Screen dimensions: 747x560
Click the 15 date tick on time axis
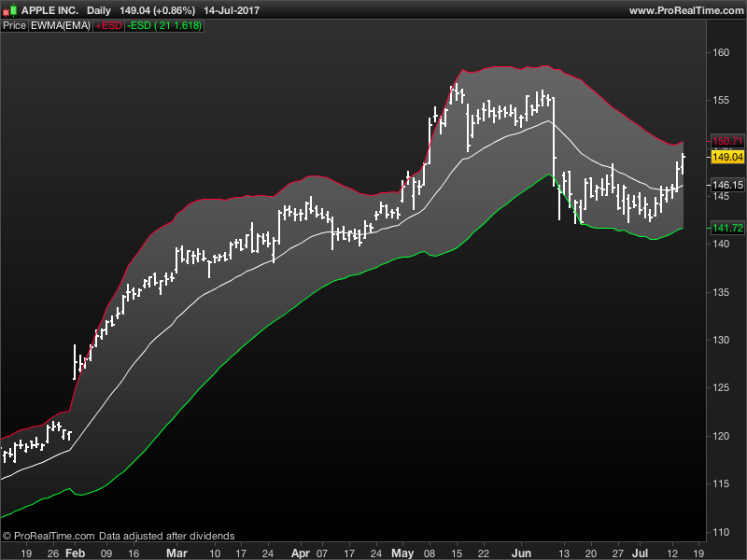[457, 553]
